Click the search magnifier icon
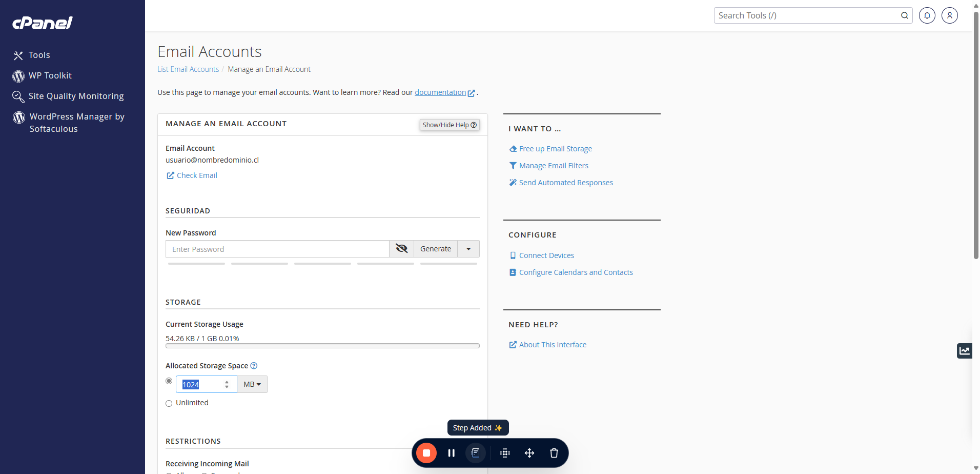 905,15
